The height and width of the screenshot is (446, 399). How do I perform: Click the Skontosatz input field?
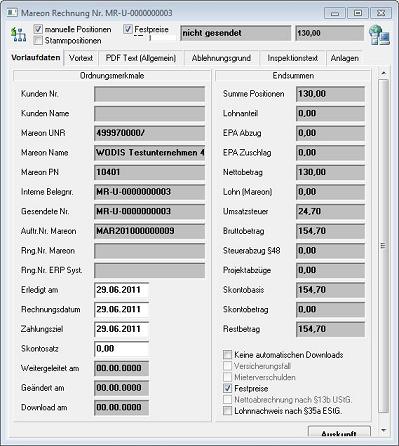pos(121,349)
